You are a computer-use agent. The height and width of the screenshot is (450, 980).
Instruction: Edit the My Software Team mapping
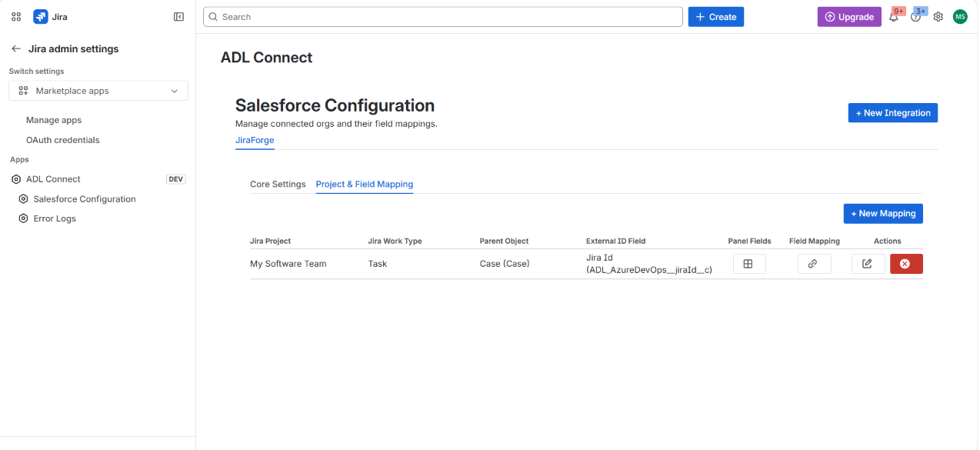pos(868,264)
